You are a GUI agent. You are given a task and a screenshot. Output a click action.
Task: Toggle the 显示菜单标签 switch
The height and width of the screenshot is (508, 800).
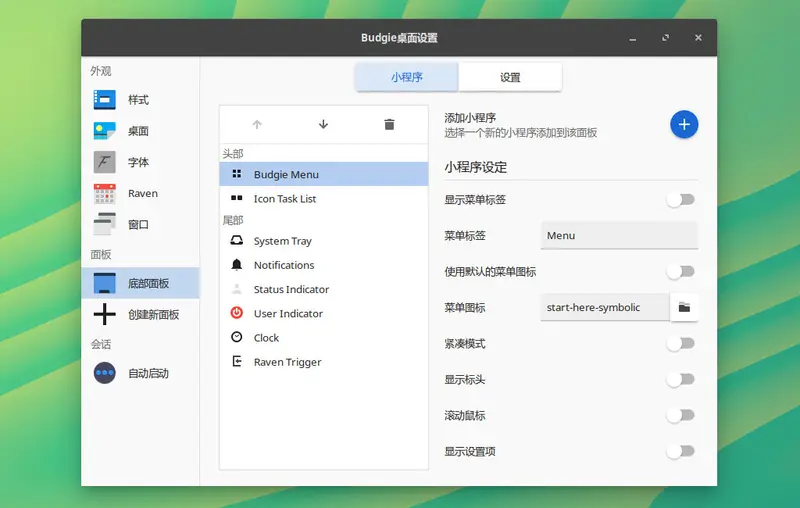pos(680,200)
